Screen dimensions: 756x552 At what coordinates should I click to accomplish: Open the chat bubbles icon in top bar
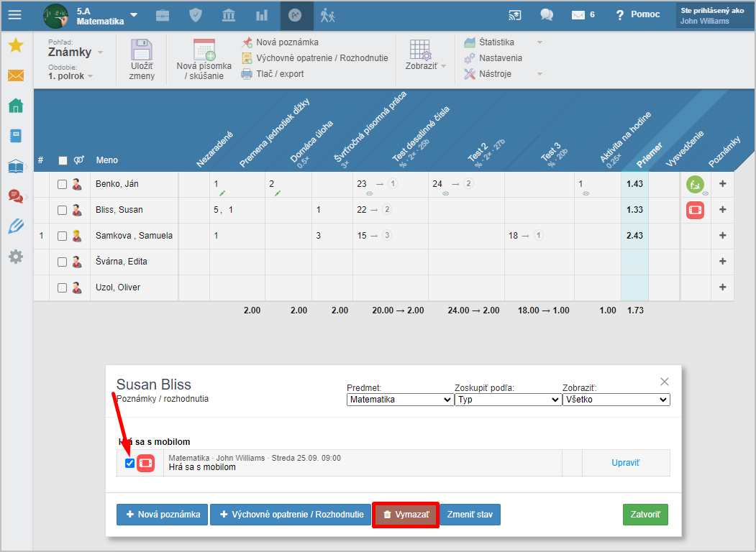(x=547, y=14)
